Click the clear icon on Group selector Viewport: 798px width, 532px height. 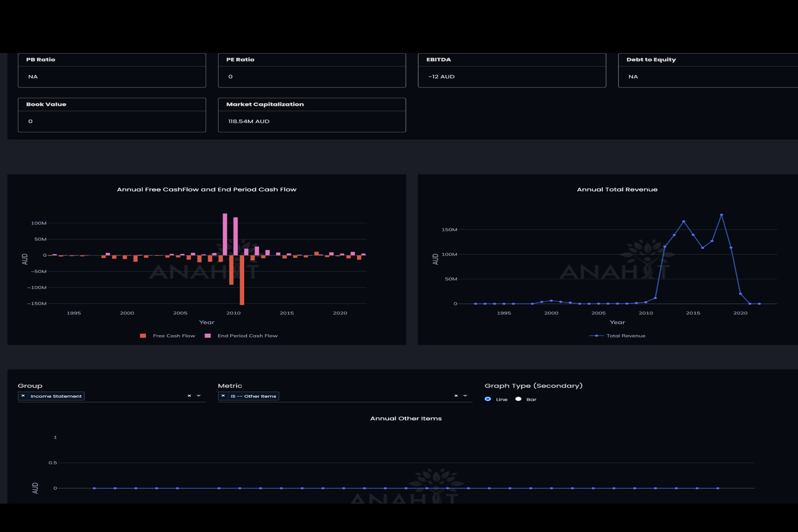pos(189,396)
